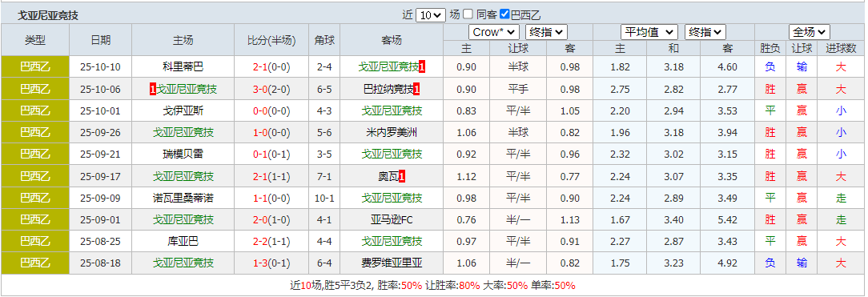Click 戈亚尼亚竞技 in the 25-09-26 row

[183, 133]
